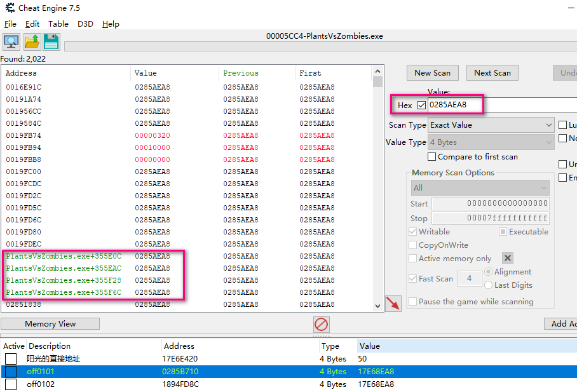Click the Previous column header
Viewport: 577px width, 392px height.
[x=257, y=73]
